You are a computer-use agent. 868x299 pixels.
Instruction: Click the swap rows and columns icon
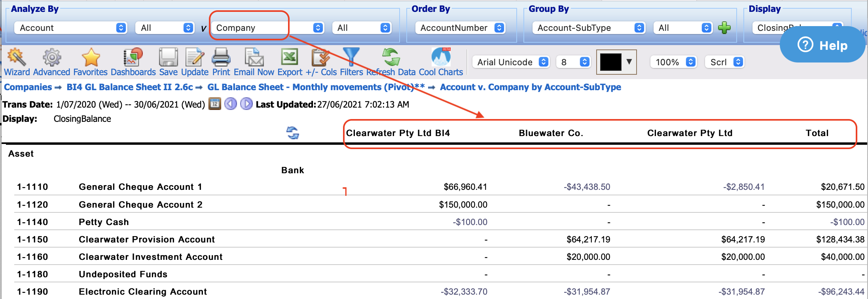[293, 133]
